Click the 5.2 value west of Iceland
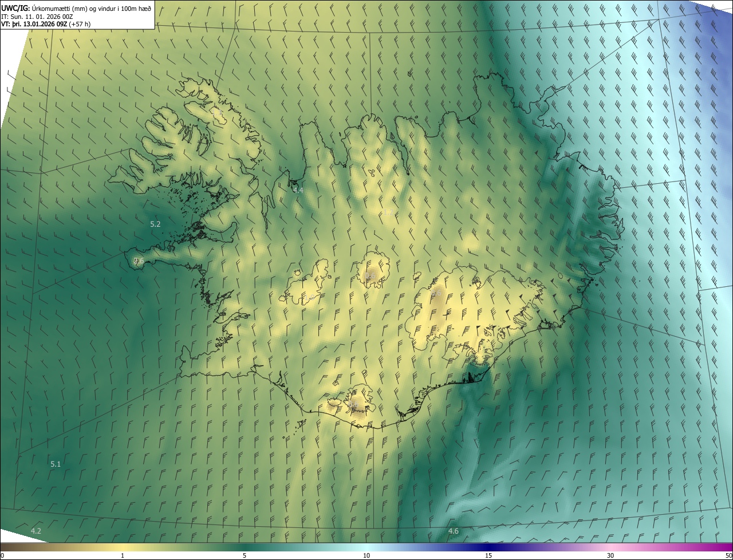Image resolution: width=733 pixels, height=560 pixels. pos(155,224)
